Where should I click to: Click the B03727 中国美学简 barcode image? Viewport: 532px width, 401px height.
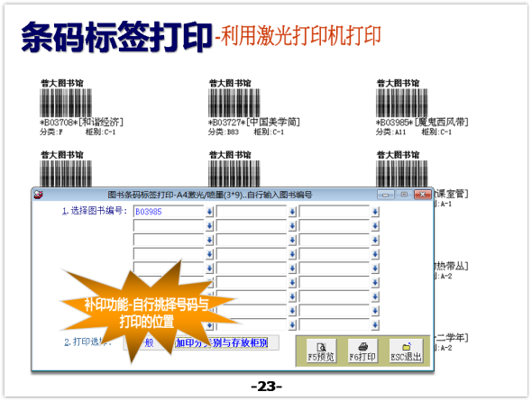coord(234,103)
